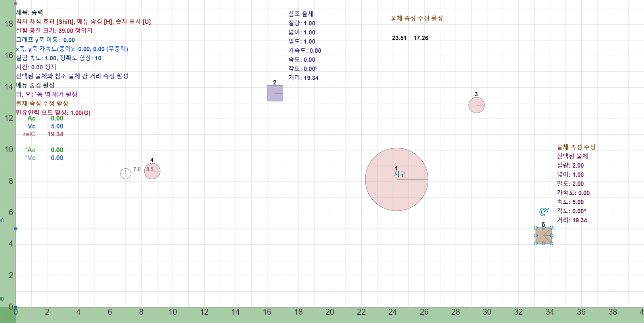Toggle 물체 속성 수정 활성 in the left list

point(42,103)
